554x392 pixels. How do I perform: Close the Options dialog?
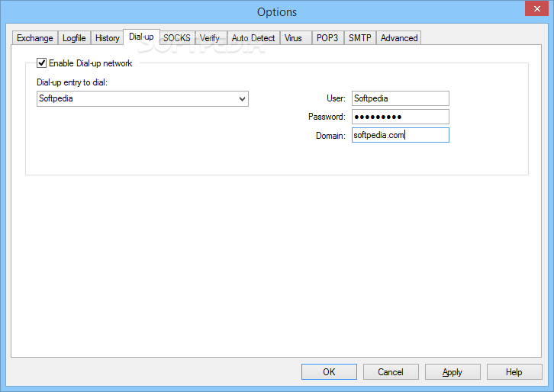pyautogui.click(x=536, y=9)
